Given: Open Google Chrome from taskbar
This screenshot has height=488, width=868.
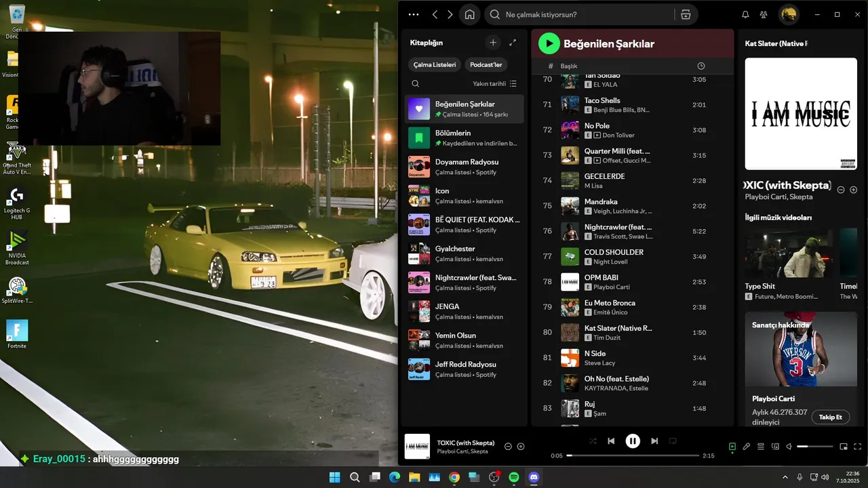Looking at the screenshot, I should coord(454,477).
